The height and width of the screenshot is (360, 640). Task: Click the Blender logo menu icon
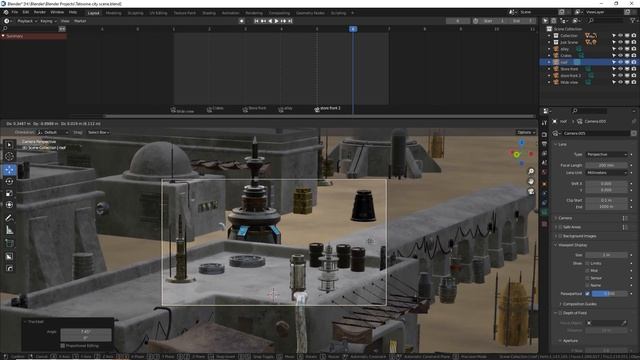(x=6, y=12)
